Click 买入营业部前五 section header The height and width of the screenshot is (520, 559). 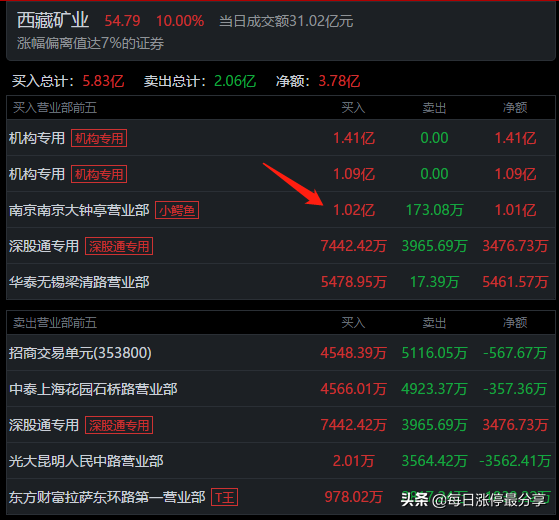[55, 108]
